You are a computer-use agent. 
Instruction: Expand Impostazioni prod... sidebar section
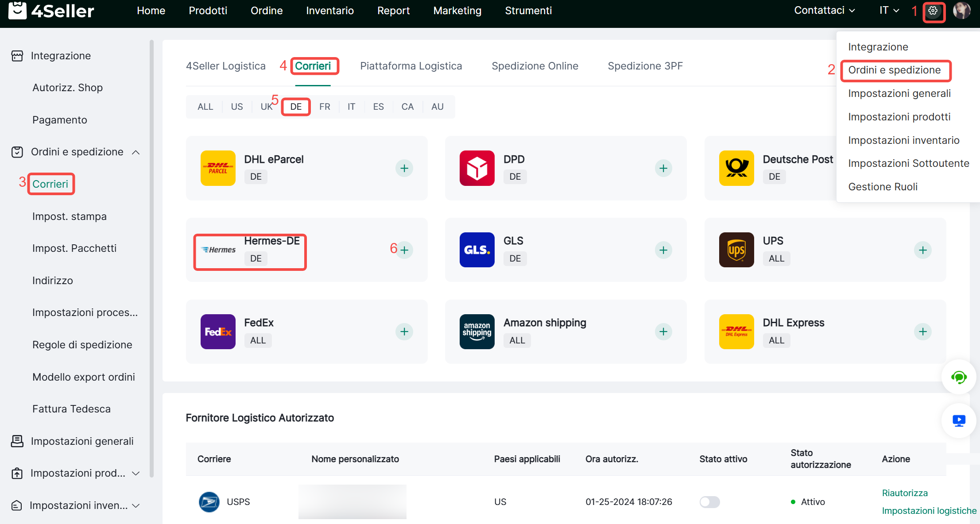136,474
